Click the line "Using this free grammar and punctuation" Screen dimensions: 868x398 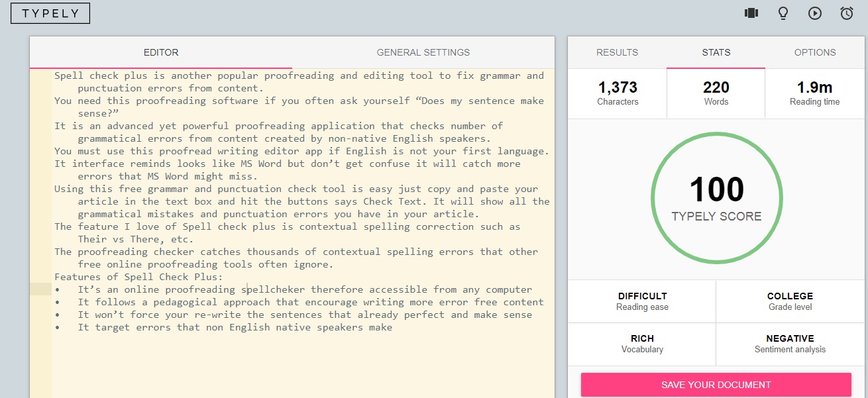[x=296, y=189]
